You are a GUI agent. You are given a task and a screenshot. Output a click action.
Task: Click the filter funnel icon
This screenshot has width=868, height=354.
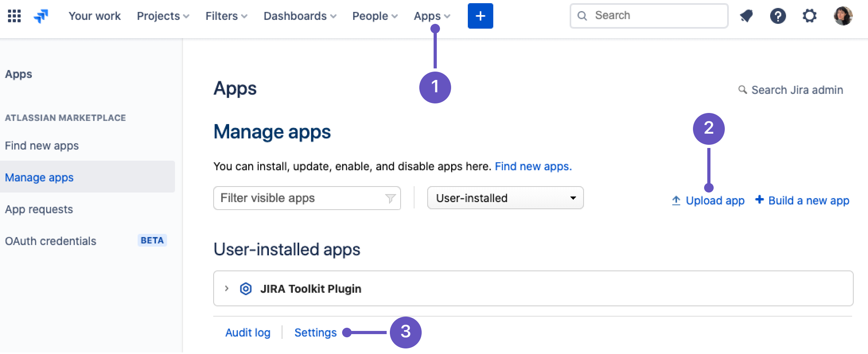tap(390, 198)
